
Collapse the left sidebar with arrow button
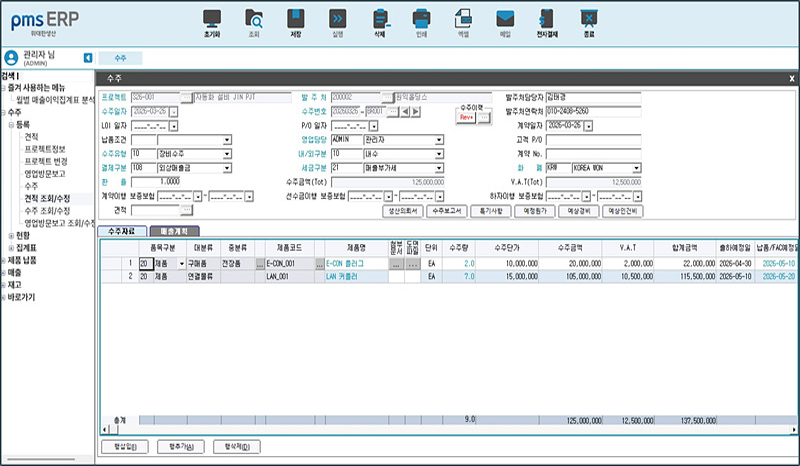tap(88, 58)
